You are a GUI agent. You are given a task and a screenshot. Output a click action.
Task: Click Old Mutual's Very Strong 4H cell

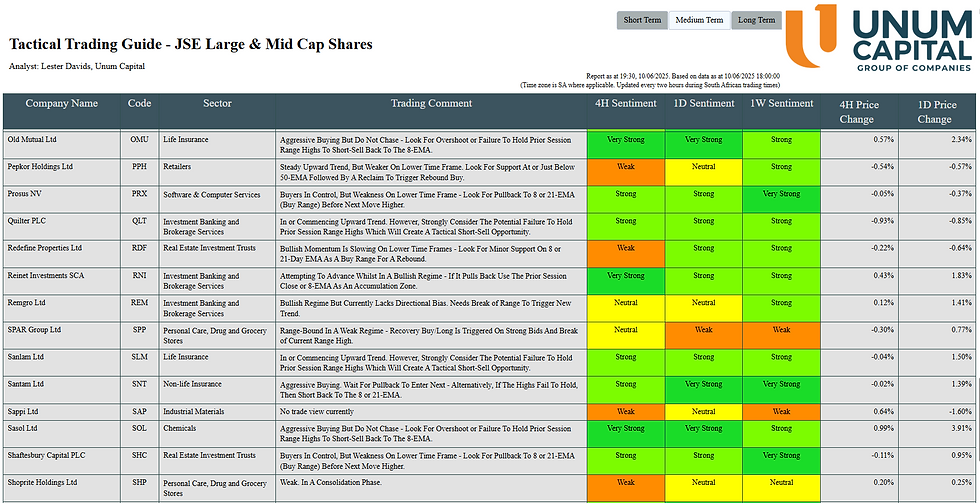[x=626, y=144]
